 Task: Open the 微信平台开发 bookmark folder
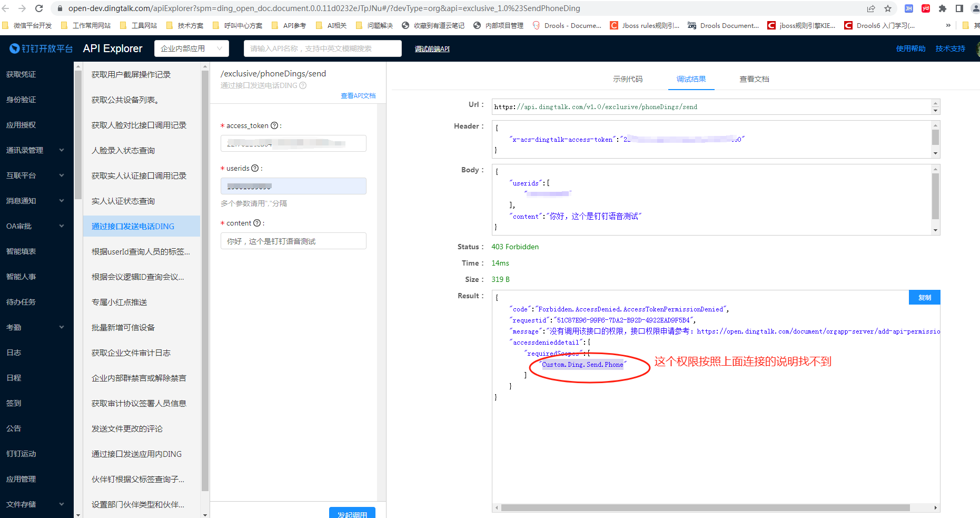click(27, 25)
